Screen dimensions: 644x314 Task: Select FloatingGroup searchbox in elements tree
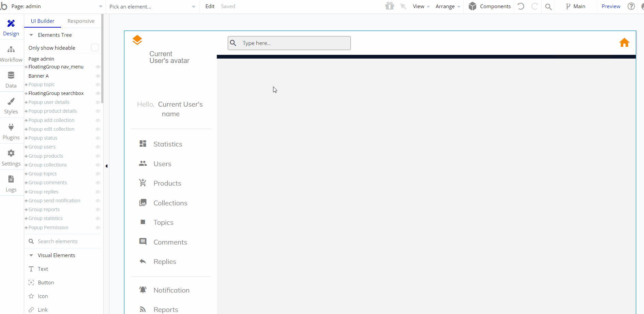pos(56,93)
